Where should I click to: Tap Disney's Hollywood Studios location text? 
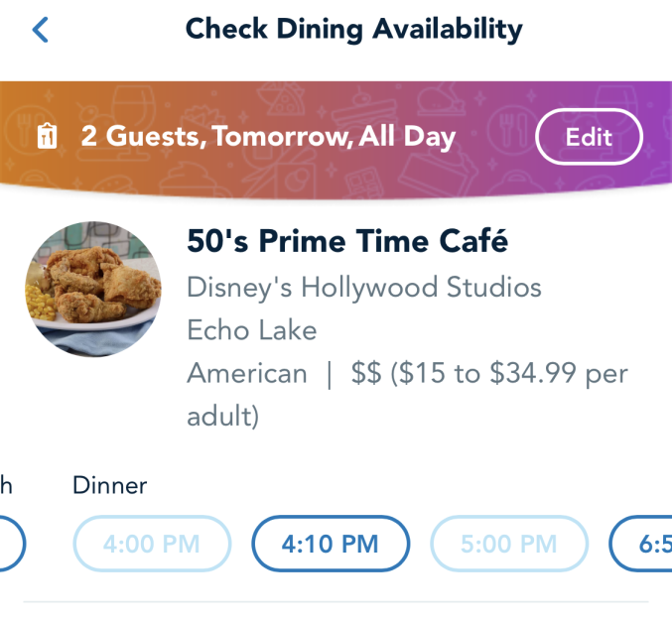(364, 287)
